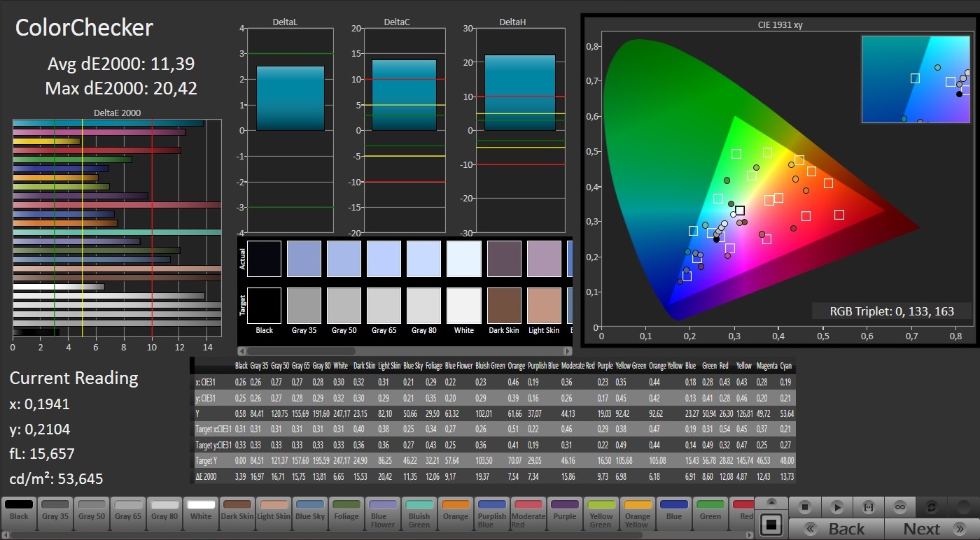Viewport: 980px width, 540px height.
Task: Click the "x: 0,1941" current reading value
Action: click(x=40, y=404)
